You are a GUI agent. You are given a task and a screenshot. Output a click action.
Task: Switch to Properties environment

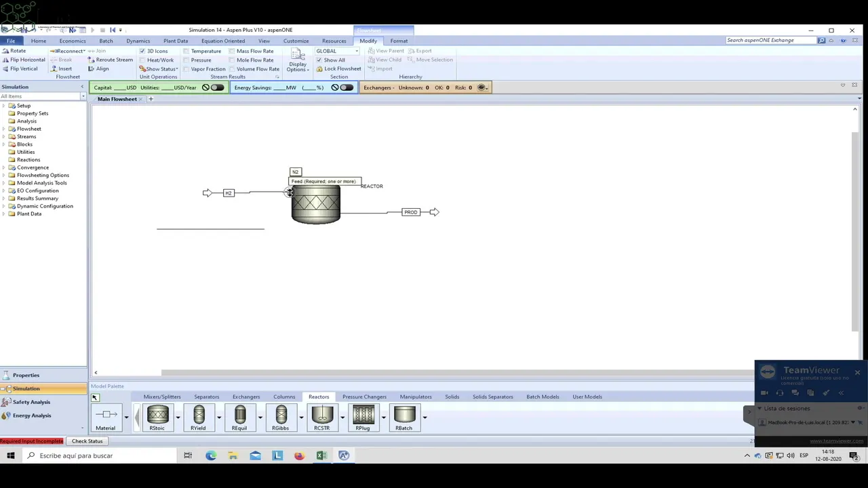(43, 375)
